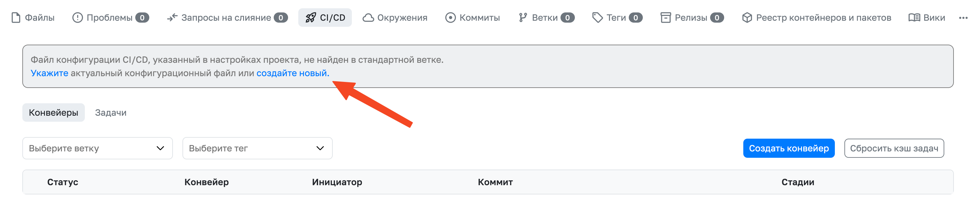Click the Сбросить кэш задач button

(894, 148)
